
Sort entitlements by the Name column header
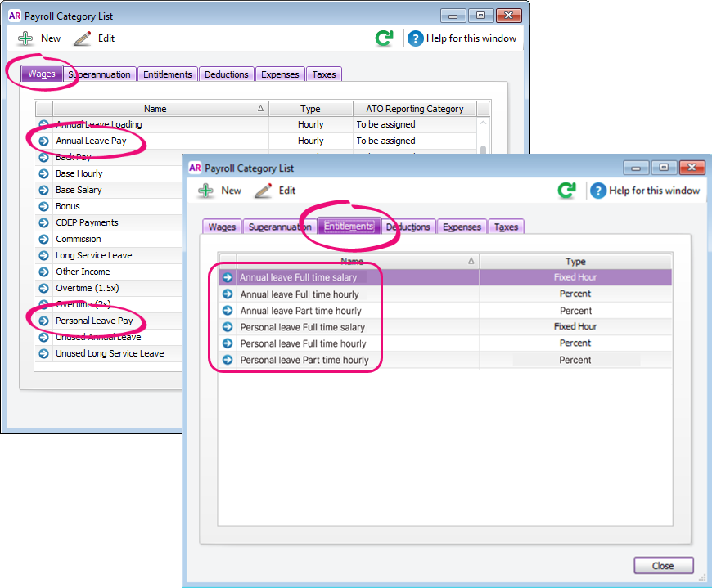click(x=352, y=262)
